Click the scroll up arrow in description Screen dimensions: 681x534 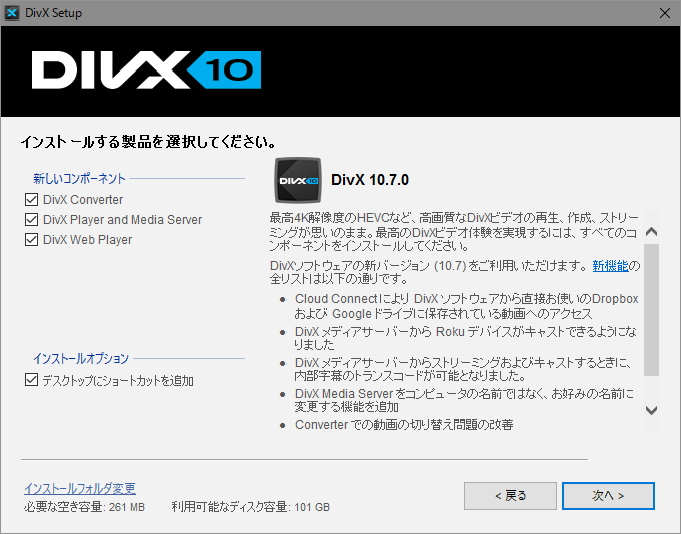point(651,232)
